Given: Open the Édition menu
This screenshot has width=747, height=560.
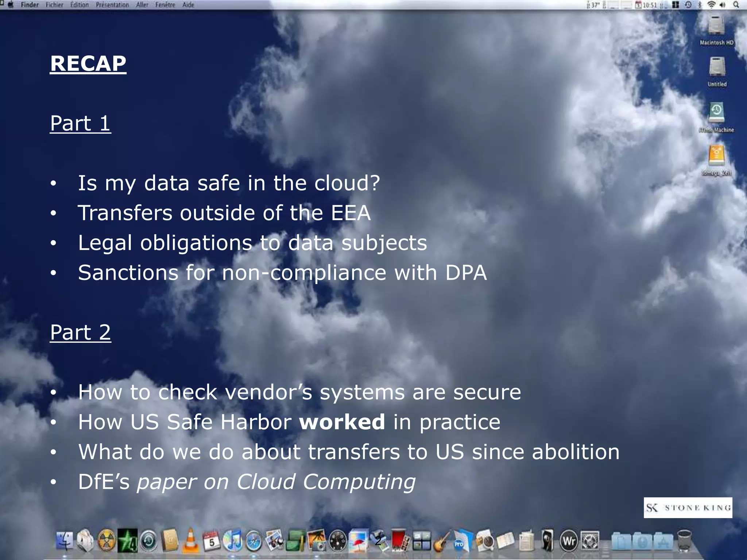Looking at the screenshot, I should pyautogui.click(x=80, y=5).
